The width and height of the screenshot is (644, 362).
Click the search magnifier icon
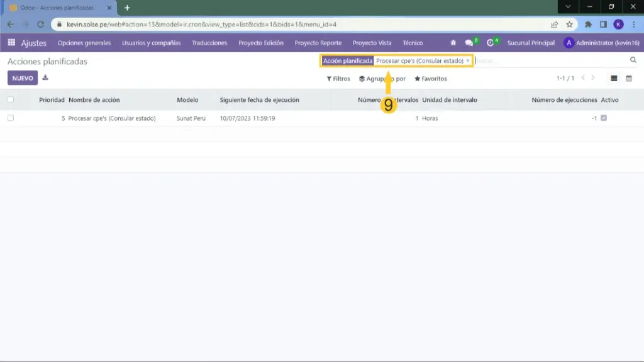point(633,60)
